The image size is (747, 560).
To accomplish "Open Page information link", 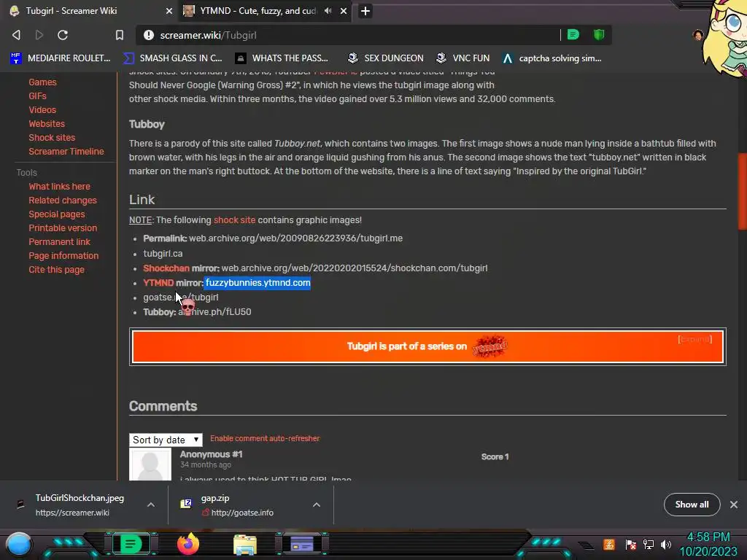I will 63,255.
